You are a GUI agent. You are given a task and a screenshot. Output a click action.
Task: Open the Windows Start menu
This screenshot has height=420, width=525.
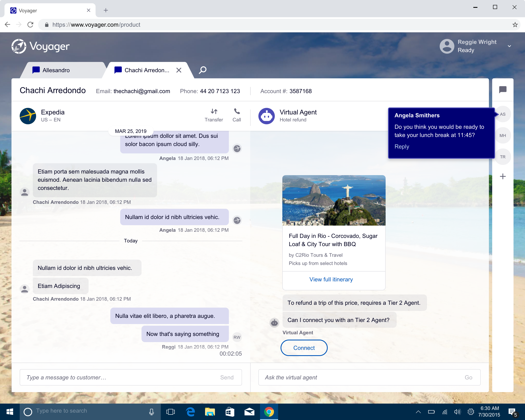[10, 412]
